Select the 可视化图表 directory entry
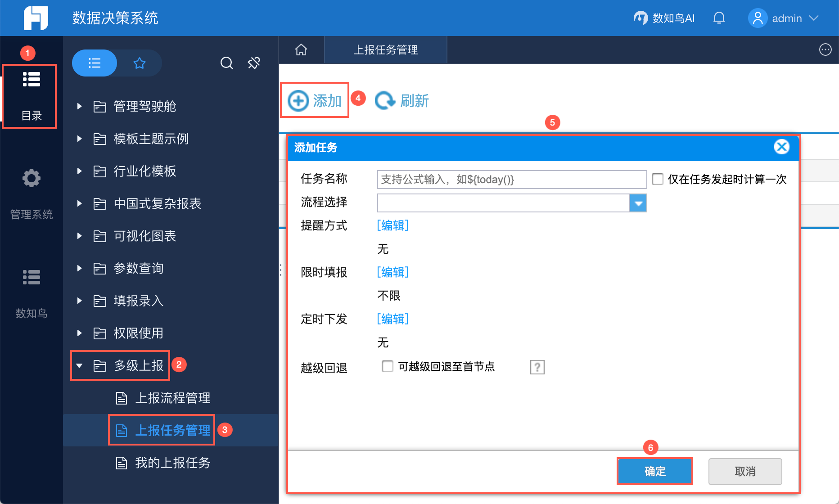Image resolution: width=839 pixels, height=504 pixels. tap(144, 236)
